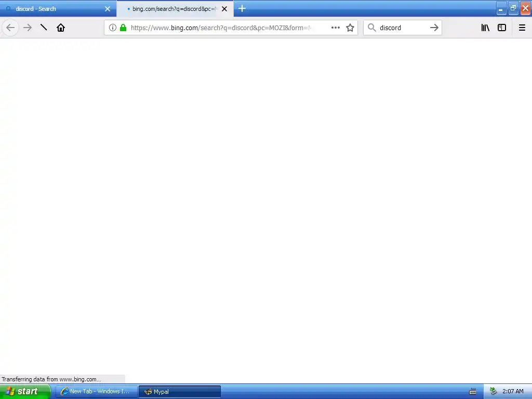Click into the discord search field

pos(402,28)
